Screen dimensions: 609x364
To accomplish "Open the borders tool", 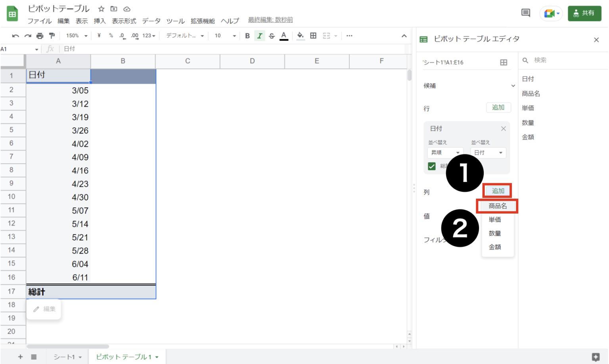I will click(x=313, y=36).
